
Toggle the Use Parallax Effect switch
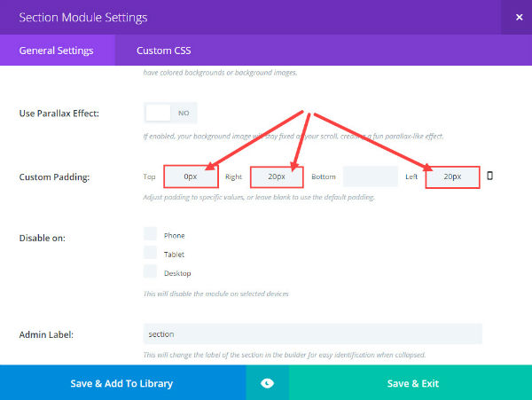[170, 113]
